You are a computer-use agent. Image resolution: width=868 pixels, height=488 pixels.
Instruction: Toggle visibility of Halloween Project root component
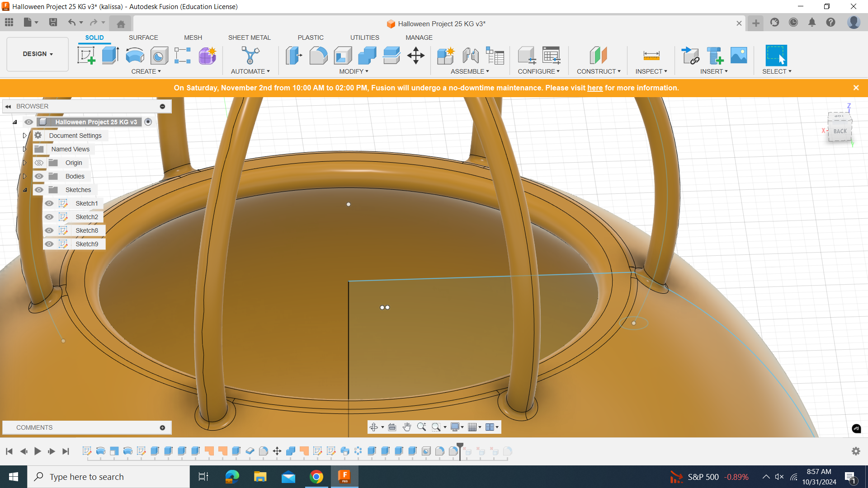28,122
